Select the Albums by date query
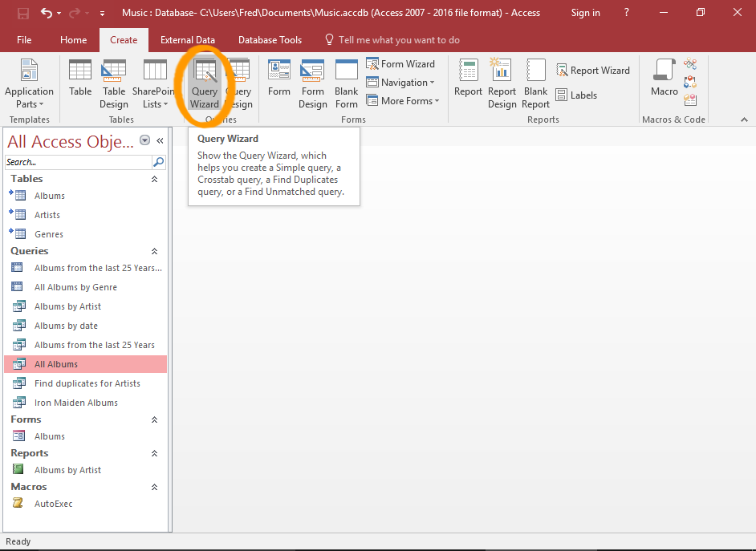The height and width of the screenshot is (551, 756). 86,326
